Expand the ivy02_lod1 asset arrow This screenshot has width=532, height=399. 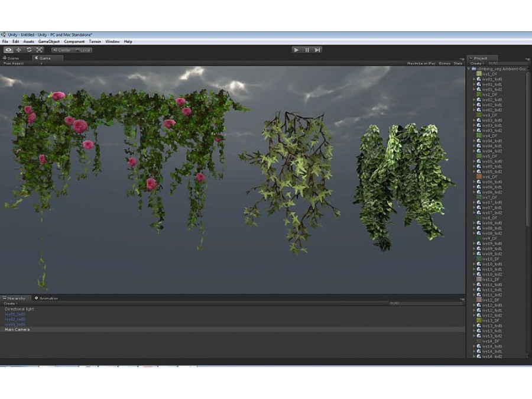[474, 105]
